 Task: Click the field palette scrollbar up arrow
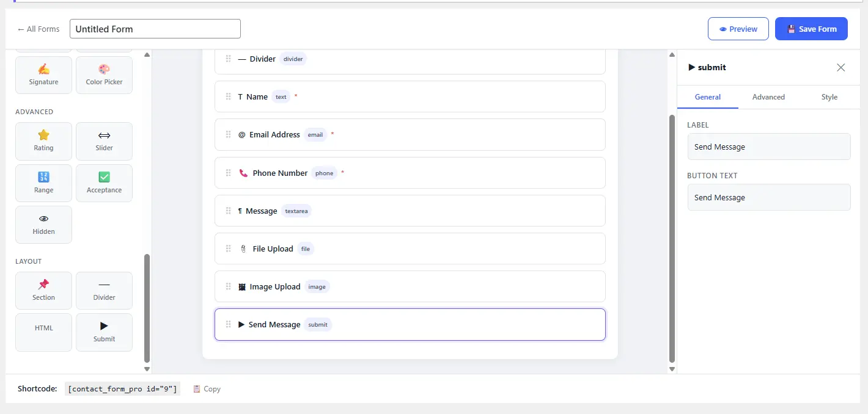(x=147, y=54)
